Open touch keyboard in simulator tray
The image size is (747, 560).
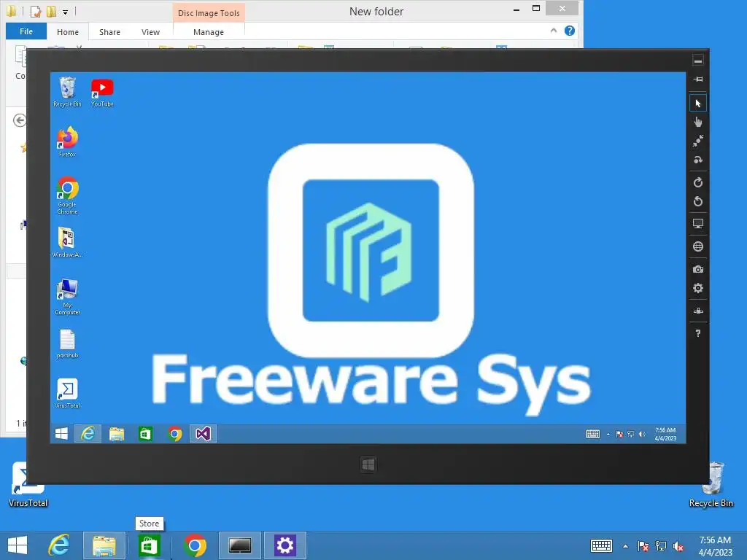[x=592, y=434]
